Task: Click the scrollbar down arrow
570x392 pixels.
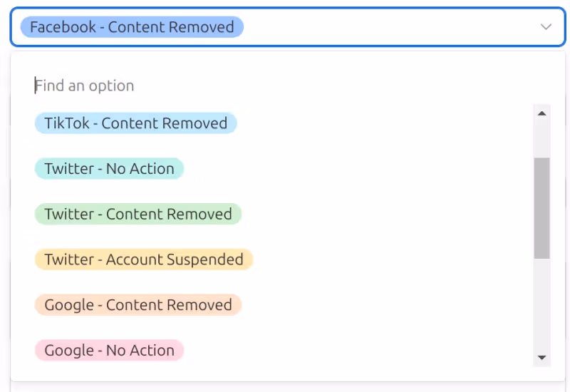Action: click(x=541, y=357)
